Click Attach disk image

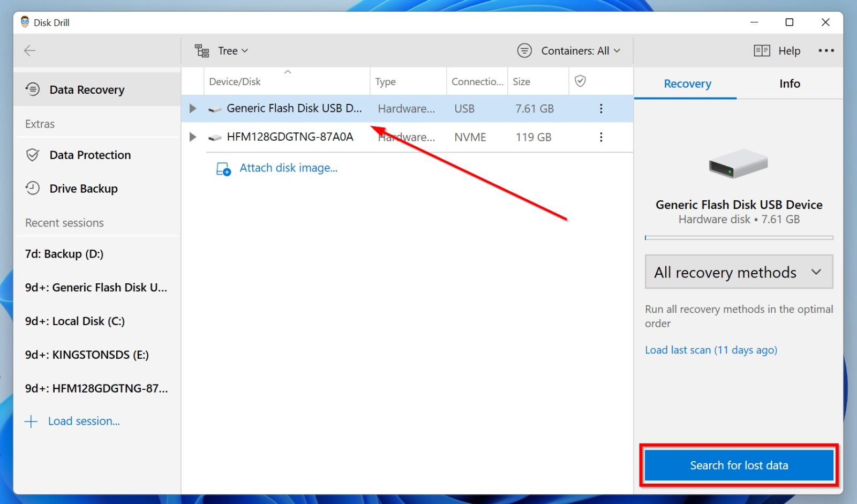pos(288,168)
